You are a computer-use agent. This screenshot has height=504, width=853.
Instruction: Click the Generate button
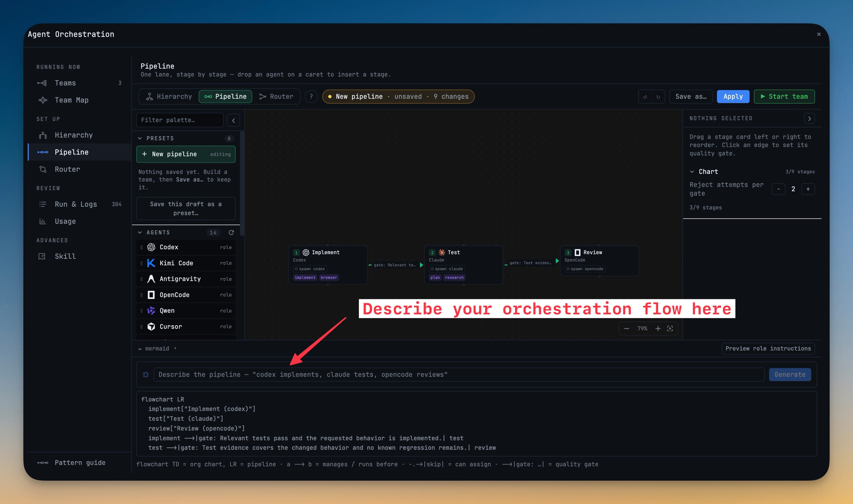(790, 374)
